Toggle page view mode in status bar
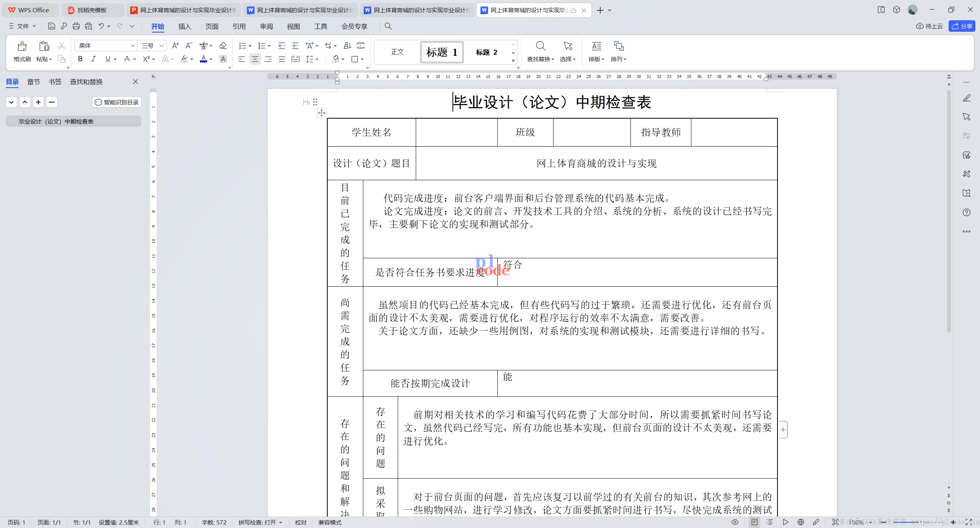The width and height of the screenshot is (980, 528). (x=754, y=522)
